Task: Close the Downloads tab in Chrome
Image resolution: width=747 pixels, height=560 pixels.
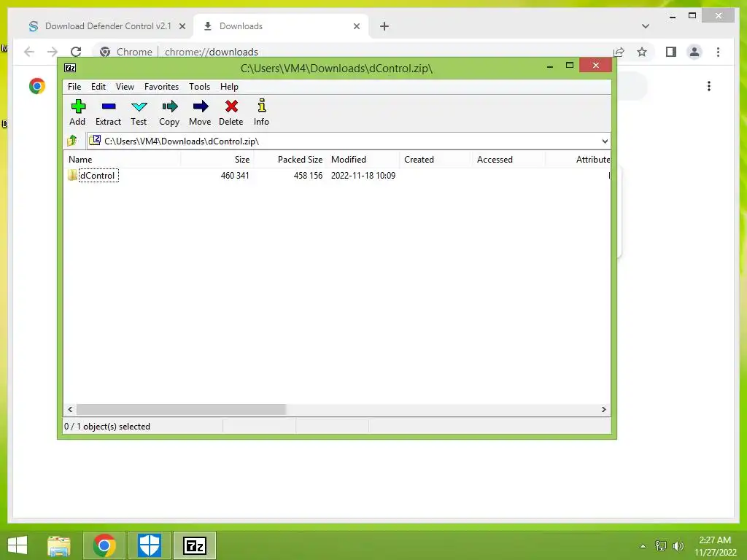Action: 356,26
